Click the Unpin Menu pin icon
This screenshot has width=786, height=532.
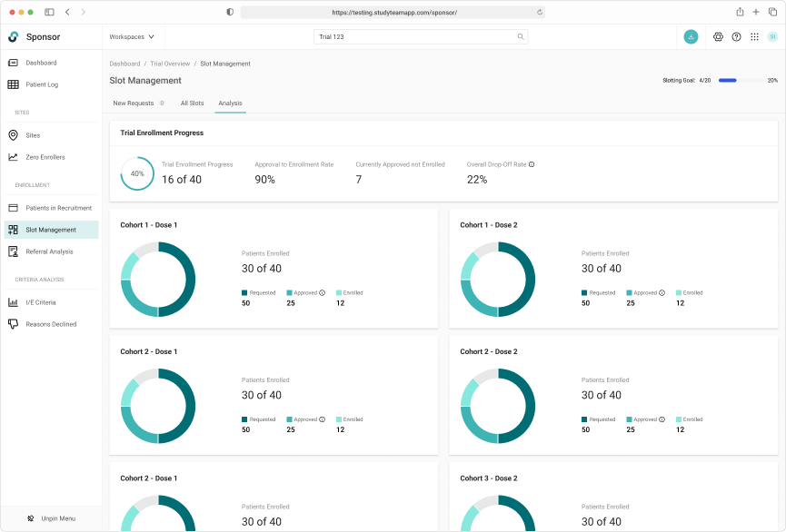tap(31, 518)
